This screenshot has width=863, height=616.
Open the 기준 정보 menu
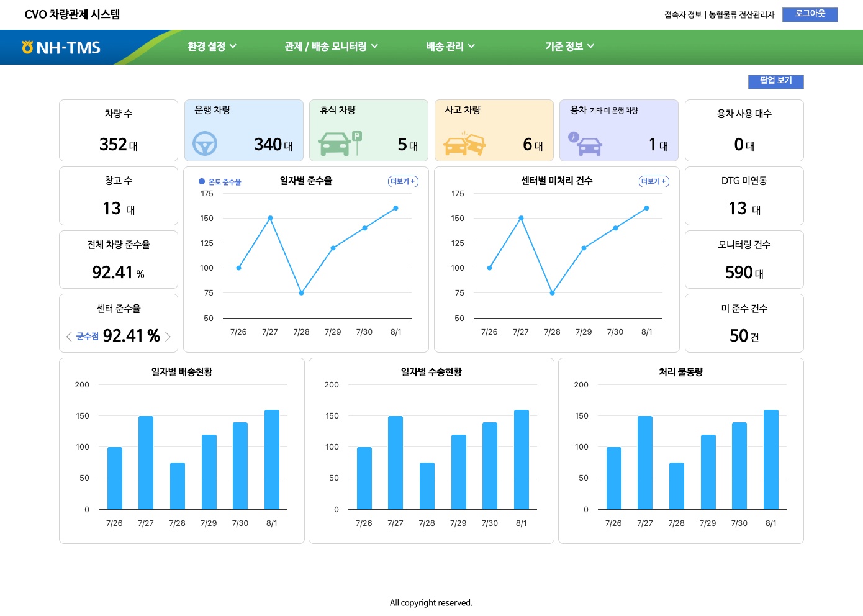[x=569, y=47]
